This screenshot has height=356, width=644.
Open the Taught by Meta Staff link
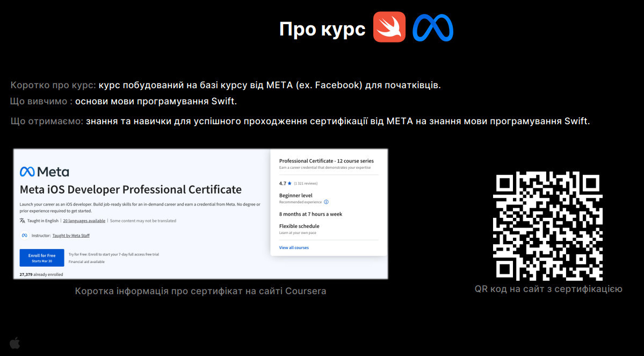(x=71, y=236)
